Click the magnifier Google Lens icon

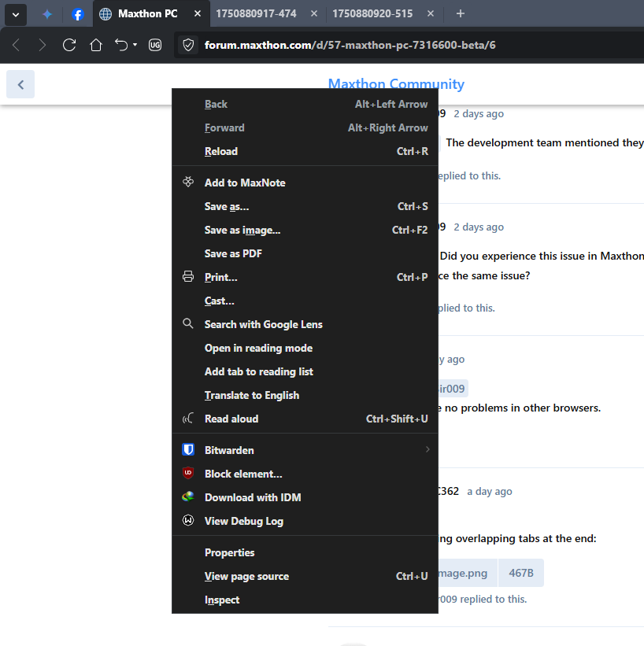(188, 323)
